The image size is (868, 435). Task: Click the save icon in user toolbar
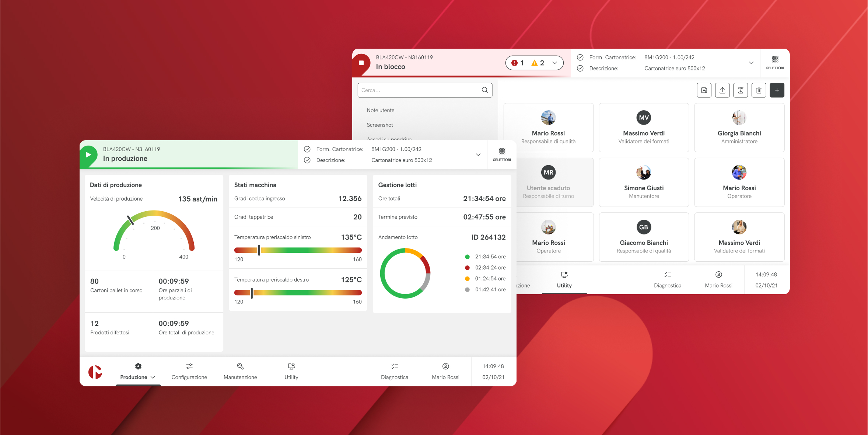[704, 90]
